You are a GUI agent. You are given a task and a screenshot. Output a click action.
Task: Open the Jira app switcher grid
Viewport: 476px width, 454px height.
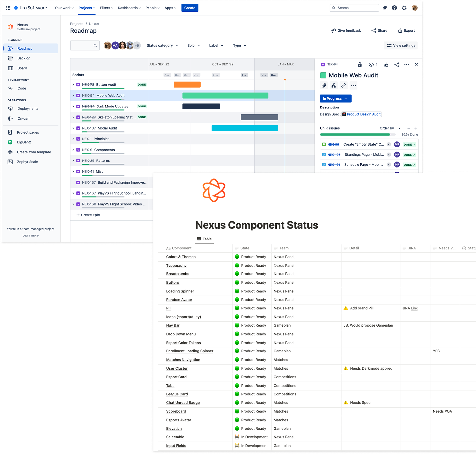tap(8, 8)
